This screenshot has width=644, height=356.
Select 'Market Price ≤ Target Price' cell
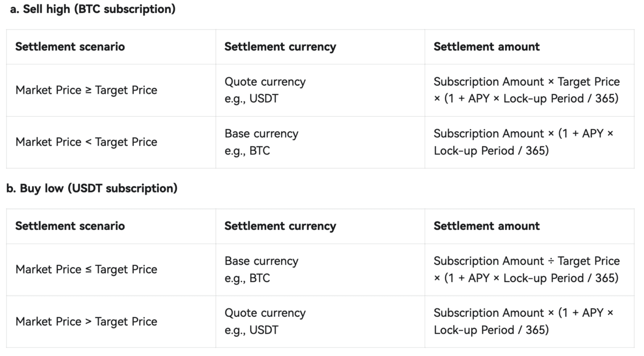[x=86, y=269]
